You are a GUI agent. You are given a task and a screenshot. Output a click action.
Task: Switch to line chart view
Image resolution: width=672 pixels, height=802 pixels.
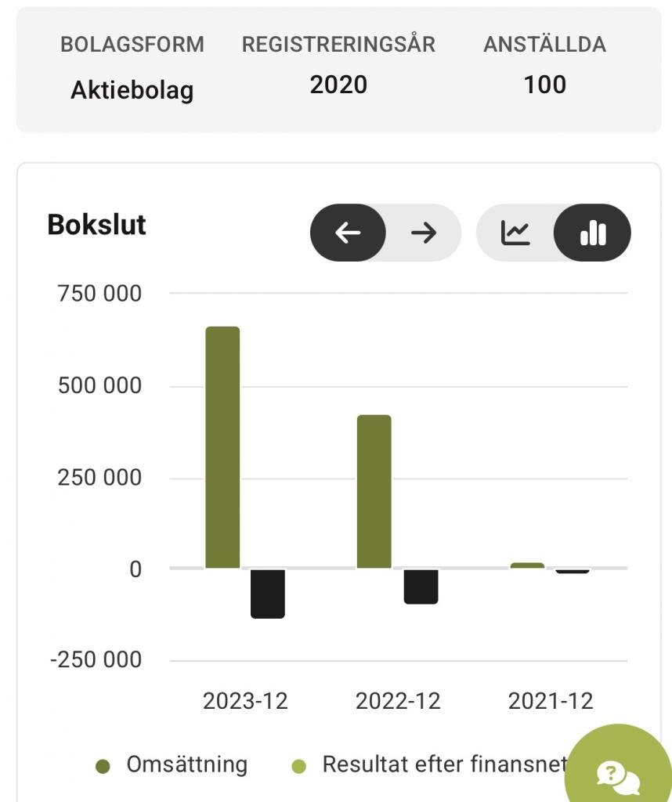(x=515, y=233)
